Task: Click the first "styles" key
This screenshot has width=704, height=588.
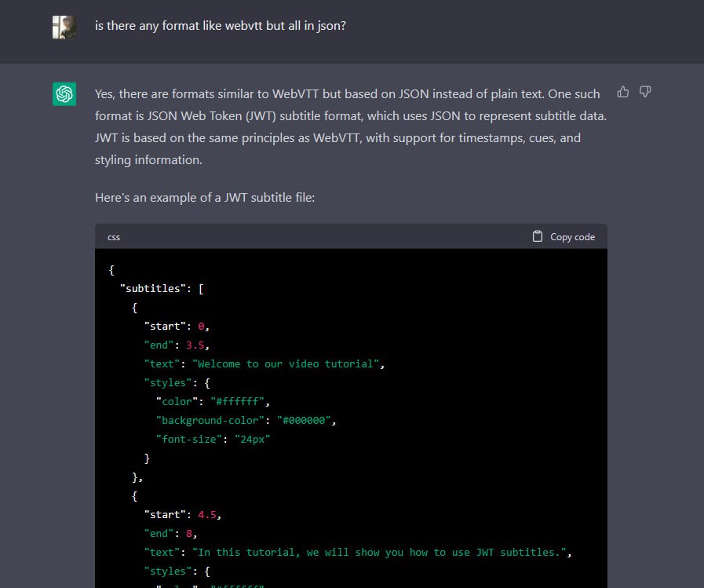Action: click(168, 383)
